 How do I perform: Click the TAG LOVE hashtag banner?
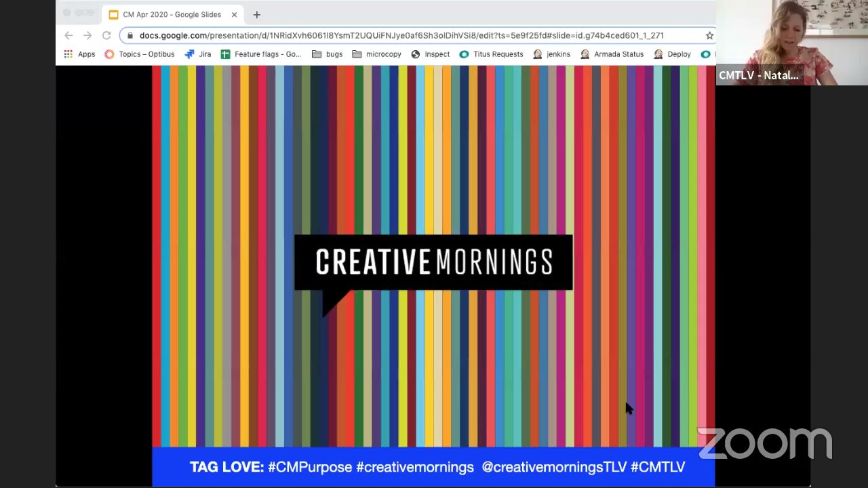[433, 467]
